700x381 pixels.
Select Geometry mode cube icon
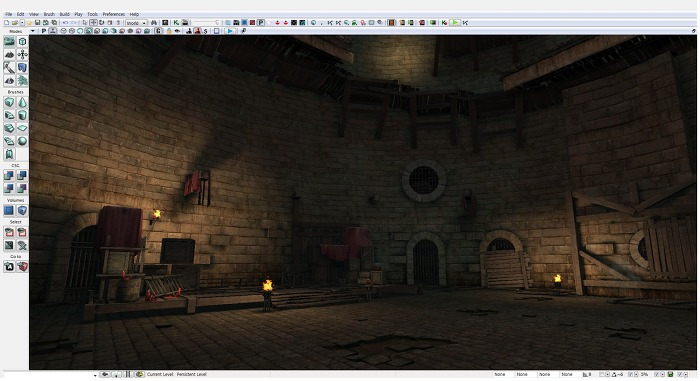point(22,42)
